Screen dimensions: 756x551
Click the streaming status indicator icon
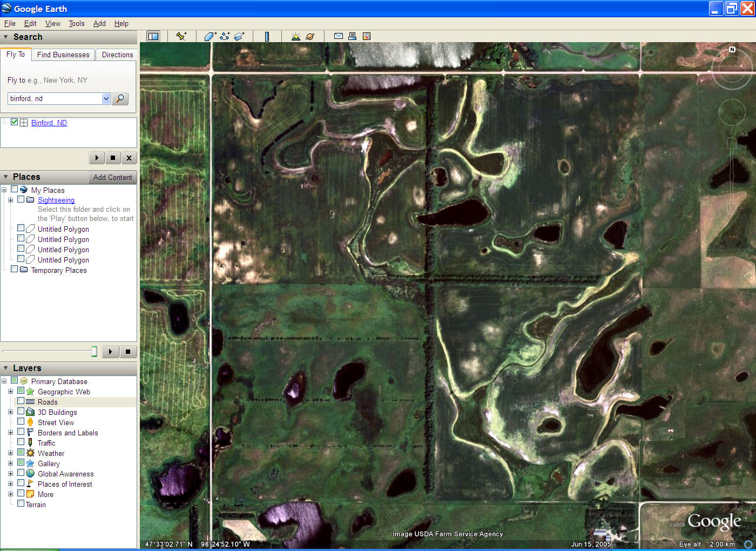click(748, 544)
